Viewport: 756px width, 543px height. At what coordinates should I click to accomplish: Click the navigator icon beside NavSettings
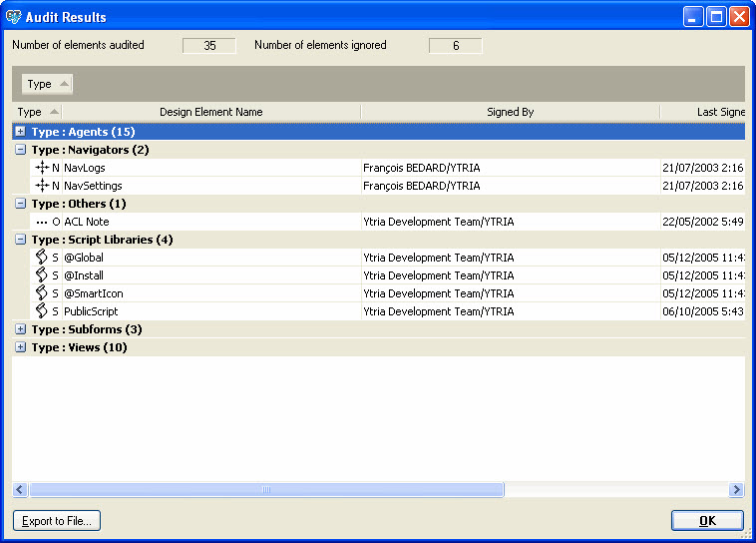pyautogui.click(x=42, y=186)
